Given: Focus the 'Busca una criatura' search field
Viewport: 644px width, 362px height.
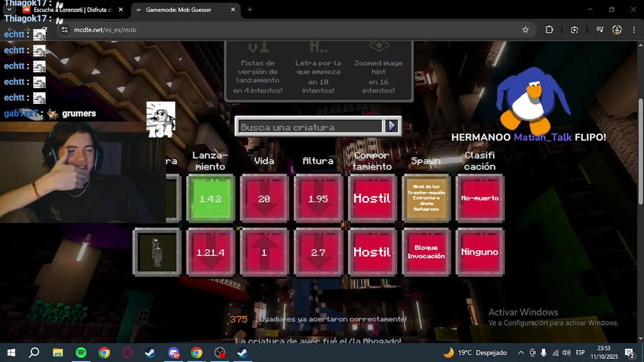Looking at the screenshot, I should (311, 127).
